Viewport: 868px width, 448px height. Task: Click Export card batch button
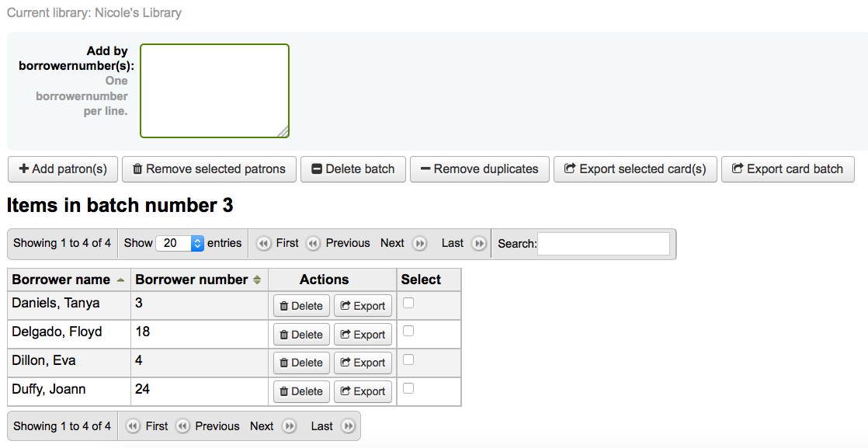click(x=787, y=169)
